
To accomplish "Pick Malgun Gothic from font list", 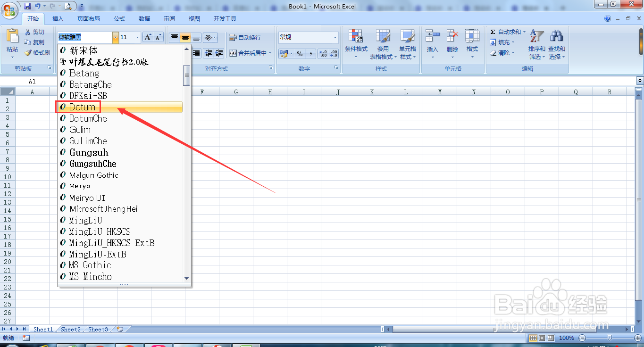I will pos(120,175).
